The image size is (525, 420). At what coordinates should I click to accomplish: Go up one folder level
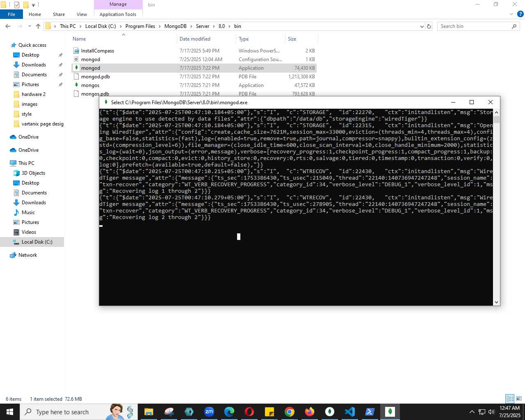[x=38, y=26]
